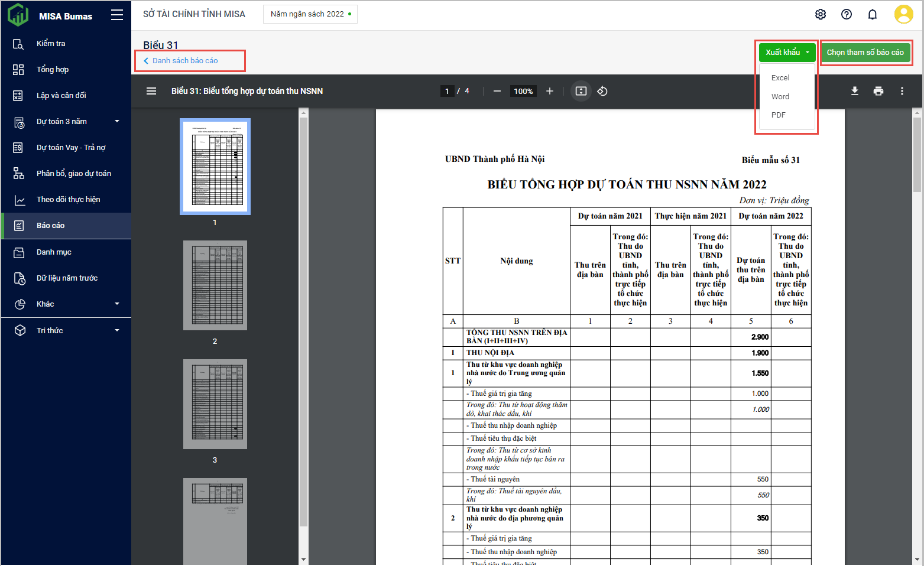The width and height of the screenshot is (924, 566).
Task: Open PDF viewer more actions menu
Action: click(902, 91)
